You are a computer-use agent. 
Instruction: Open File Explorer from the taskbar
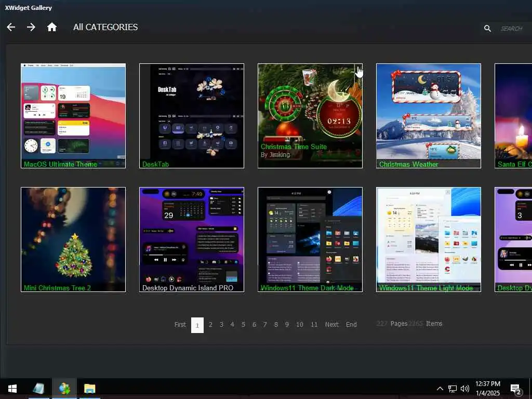89,388
